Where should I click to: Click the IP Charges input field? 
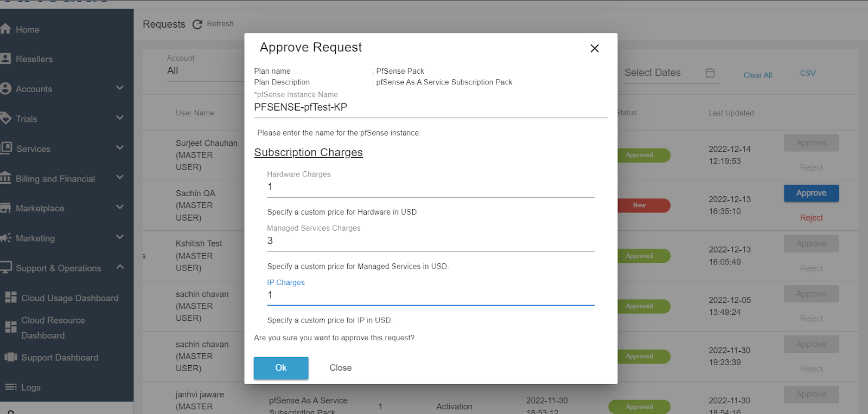(x=431, y=295)
